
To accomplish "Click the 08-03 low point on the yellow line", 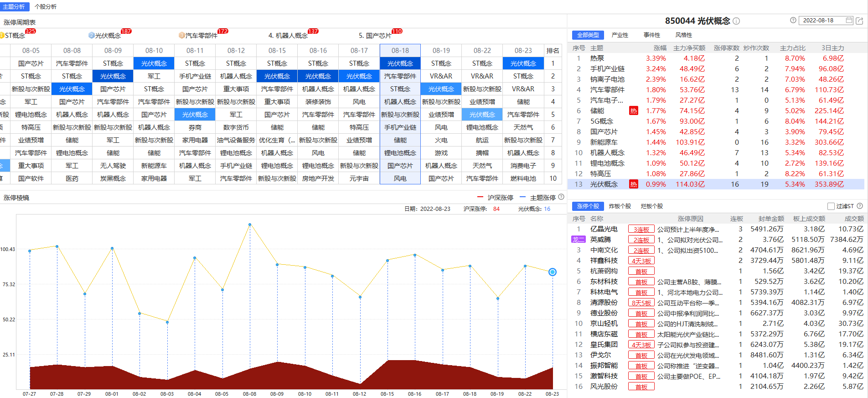I will pyautogui.click(x=167, y=322).
